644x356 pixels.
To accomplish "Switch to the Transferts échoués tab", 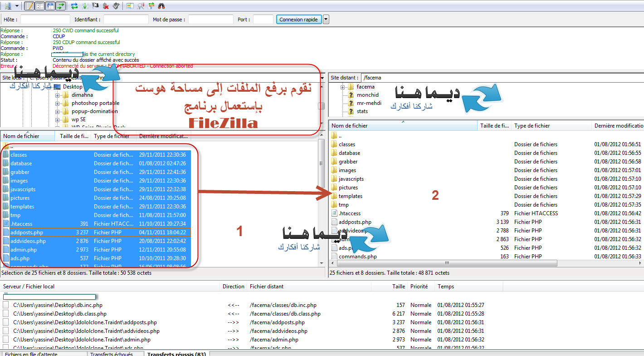I will click(x=112, y=354).
